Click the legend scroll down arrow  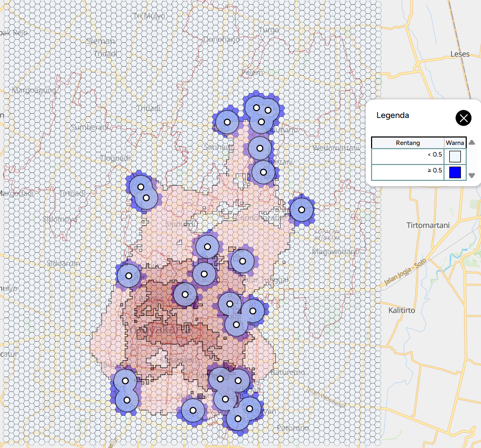472,176
